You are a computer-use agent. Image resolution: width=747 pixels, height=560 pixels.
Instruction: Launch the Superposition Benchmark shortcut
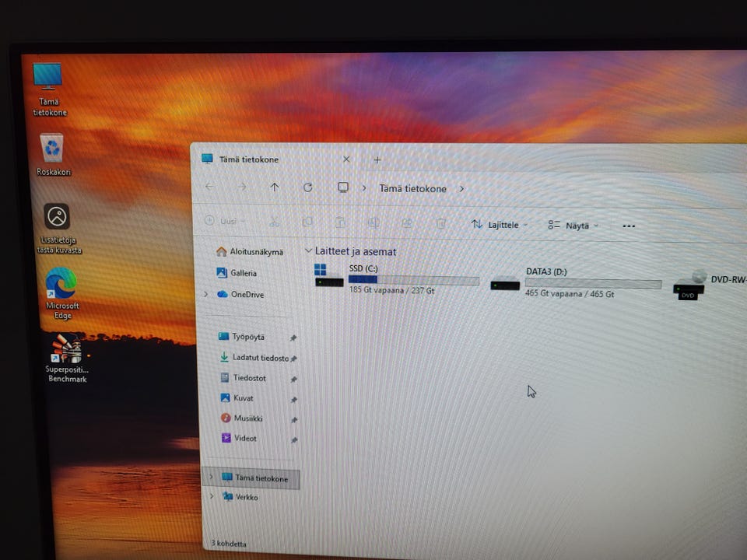click(67, 358)
